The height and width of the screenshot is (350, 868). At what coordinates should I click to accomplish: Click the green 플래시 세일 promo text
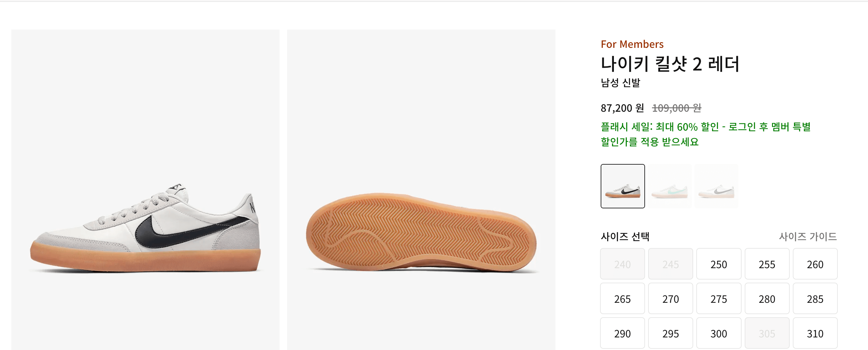pos(706,134)
